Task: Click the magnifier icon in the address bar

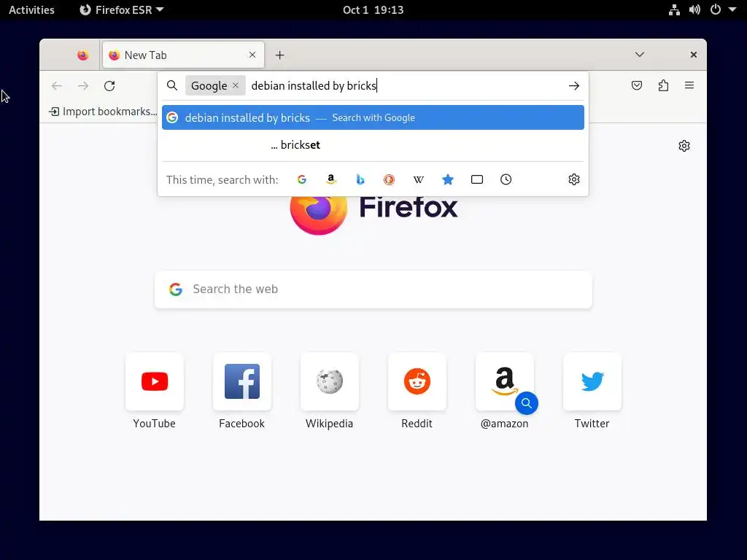Action: point(172,86)
